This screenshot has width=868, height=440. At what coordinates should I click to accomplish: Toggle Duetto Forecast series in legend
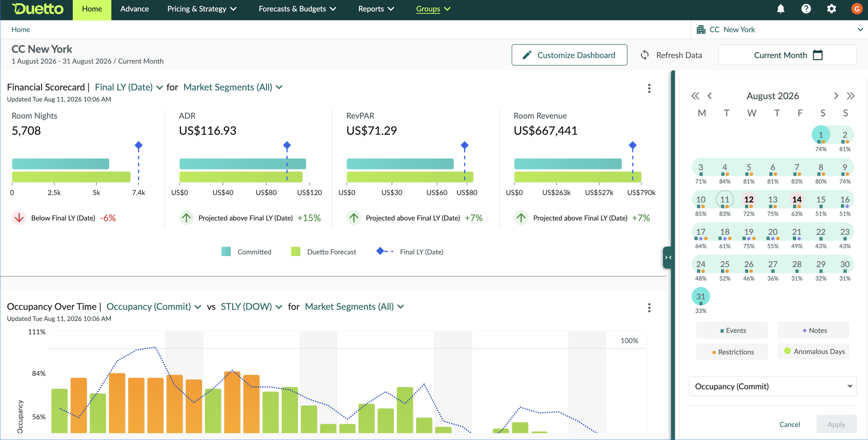(x=323, y=252)
